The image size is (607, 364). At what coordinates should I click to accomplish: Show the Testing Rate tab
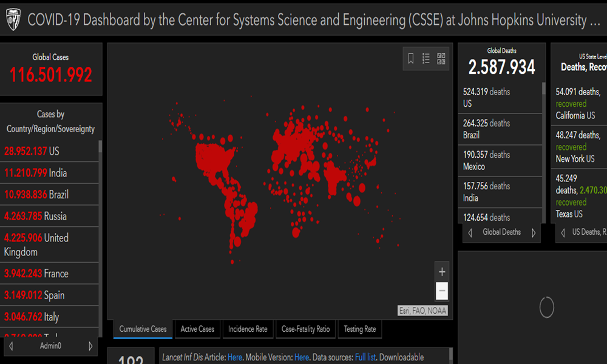point(359,329)
